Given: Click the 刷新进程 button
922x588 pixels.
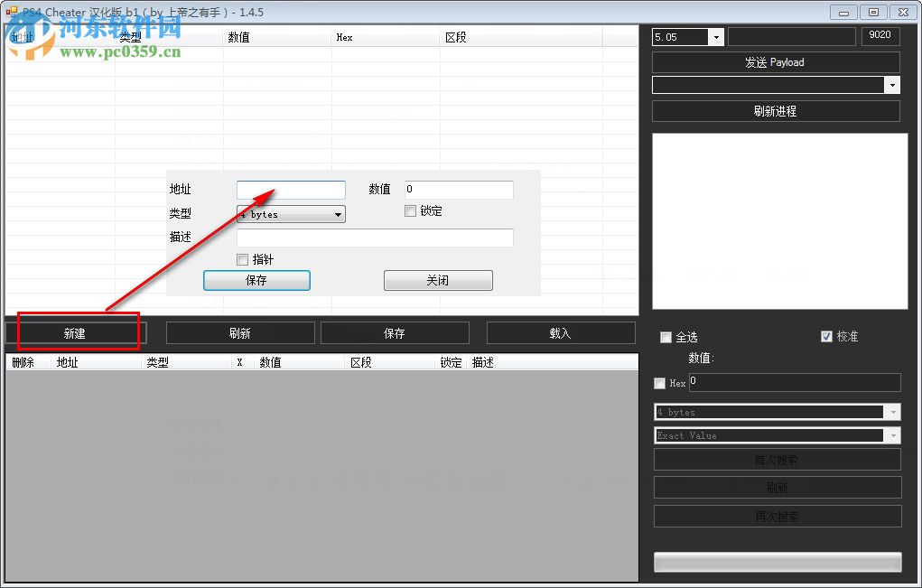Looking at the screenshot, I should click(x=776, y=111).
